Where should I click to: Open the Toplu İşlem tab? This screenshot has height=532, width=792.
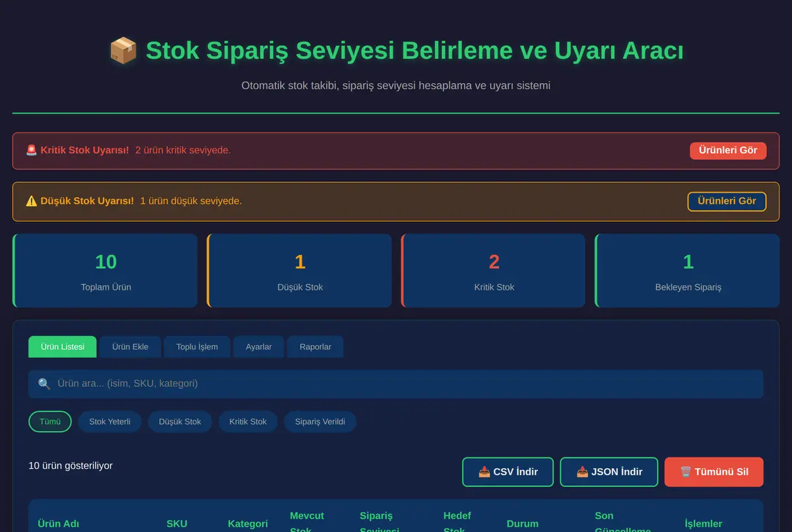click(x=197, y=347)
